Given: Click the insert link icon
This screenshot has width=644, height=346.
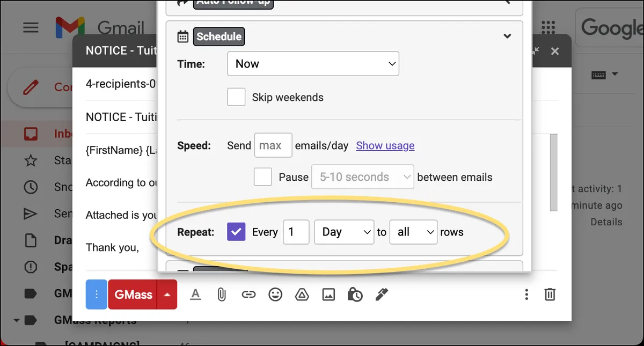Looking at the screenshot, I should coord(248,295).
